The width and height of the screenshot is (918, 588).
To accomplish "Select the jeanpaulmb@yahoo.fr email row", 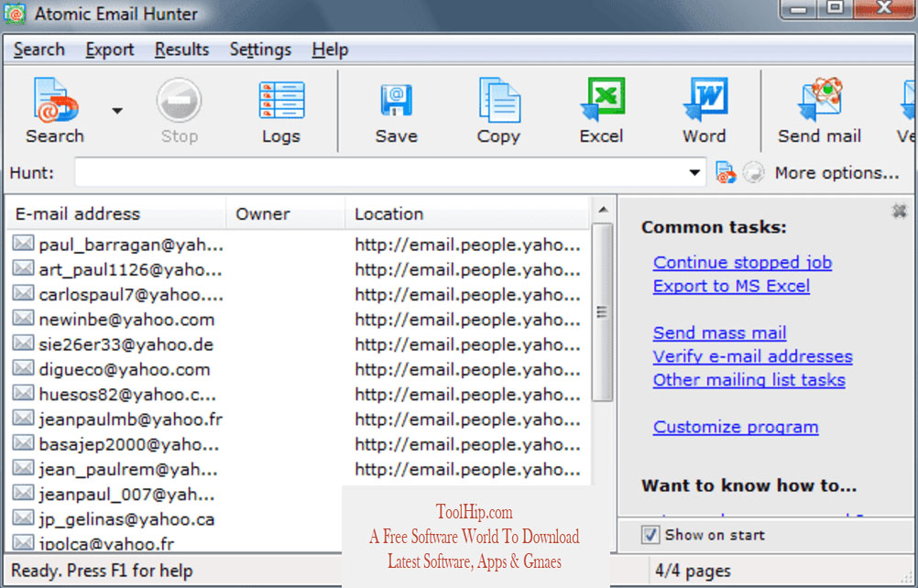I will [298, 419].
